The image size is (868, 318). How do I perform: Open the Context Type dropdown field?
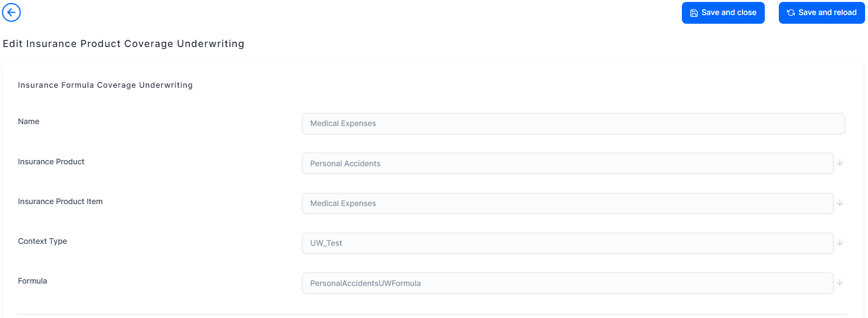(567, 243)
